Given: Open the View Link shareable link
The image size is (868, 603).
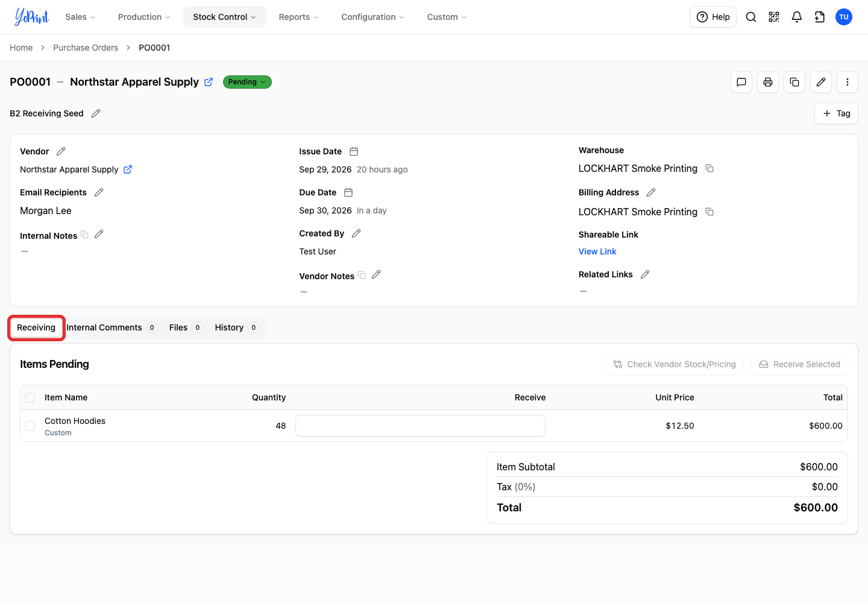Looking at the screenshot, I should click(597, 251).
